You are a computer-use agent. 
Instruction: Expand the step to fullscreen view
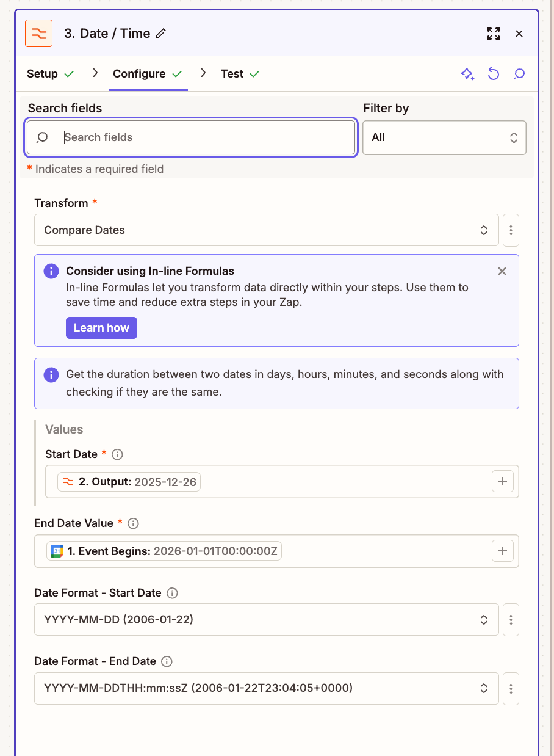(x=494, y=34)
